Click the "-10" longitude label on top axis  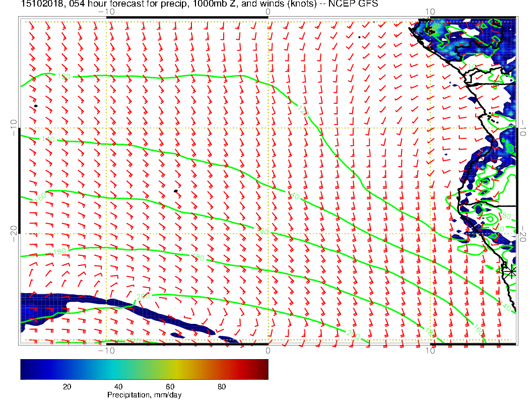(x=106, y=12)
